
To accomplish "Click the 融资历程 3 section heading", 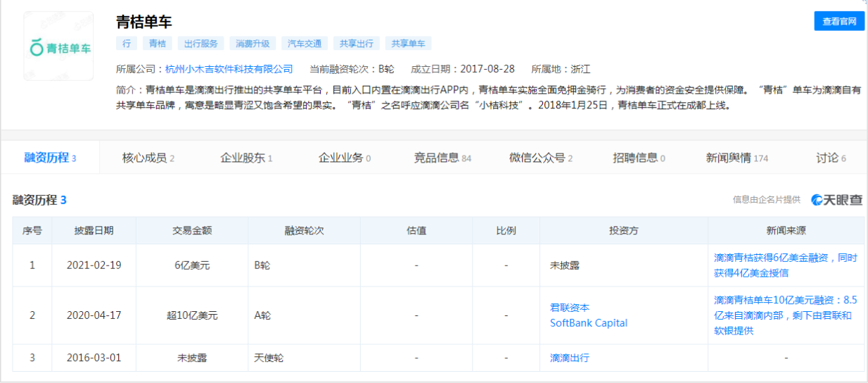I will [x=39, y=200].
